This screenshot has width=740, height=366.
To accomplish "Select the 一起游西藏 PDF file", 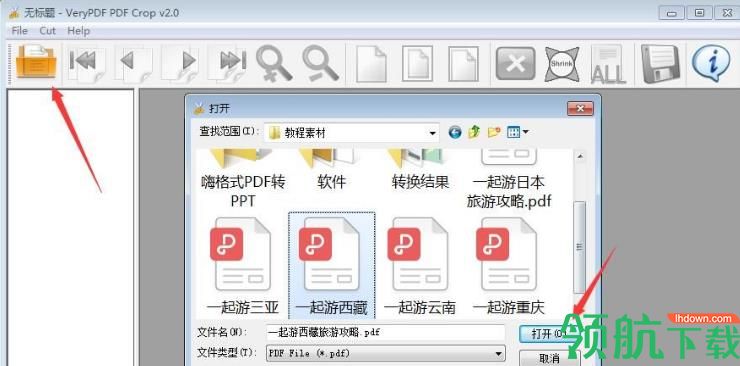I will click(332, 265).
